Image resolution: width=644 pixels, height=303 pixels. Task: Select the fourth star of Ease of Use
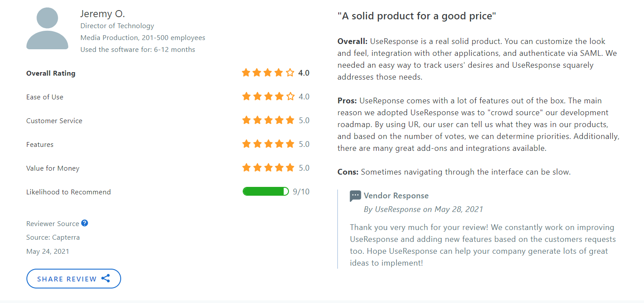278,96
